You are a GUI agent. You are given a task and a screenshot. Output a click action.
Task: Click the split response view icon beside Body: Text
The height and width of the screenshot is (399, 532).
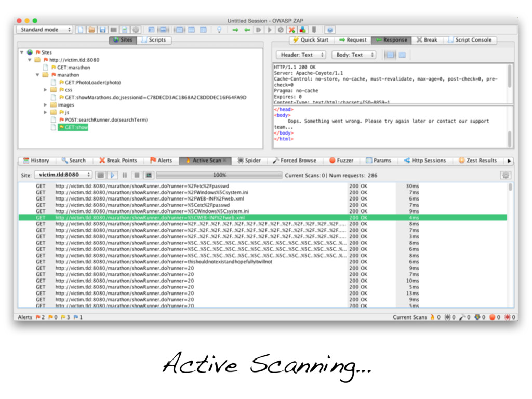[390, 55]
